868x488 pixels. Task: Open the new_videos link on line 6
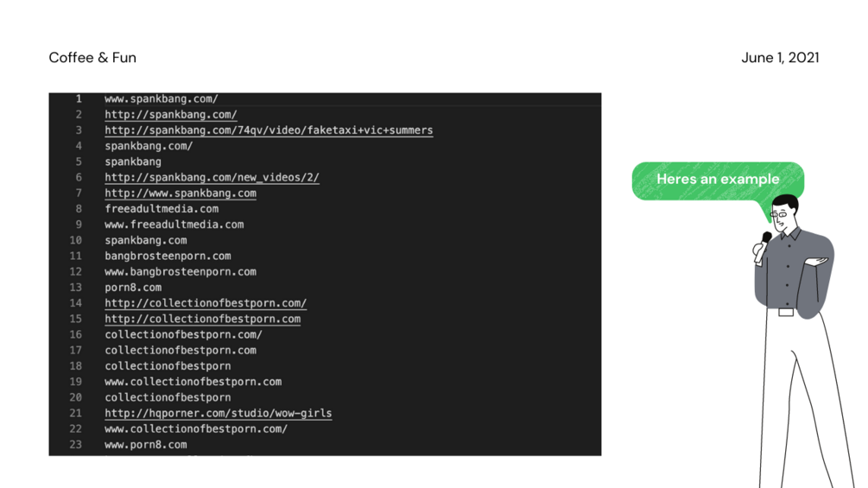tap(212, 178)
